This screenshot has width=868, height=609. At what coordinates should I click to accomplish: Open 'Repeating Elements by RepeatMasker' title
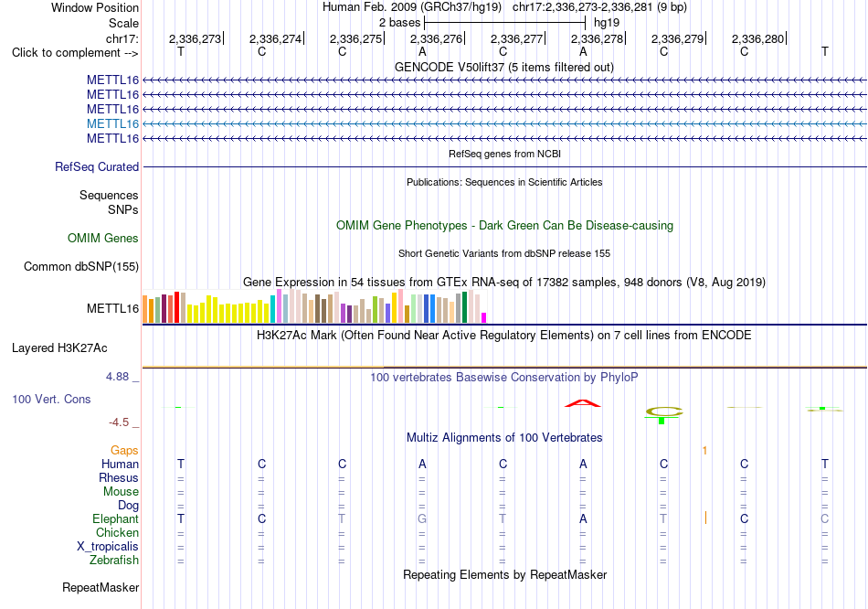pyautogui.click(x=504, y=574)
